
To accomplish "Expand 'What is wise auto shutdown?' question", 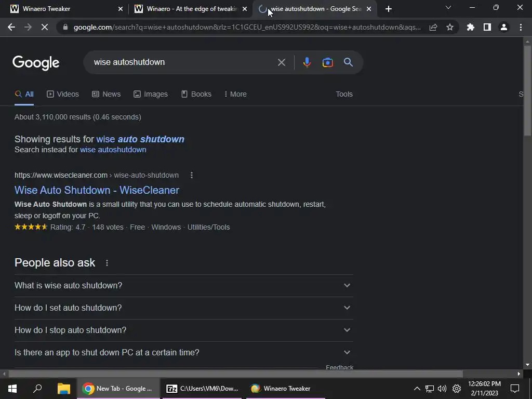I will pyautogui.click(x=183, y=286).
